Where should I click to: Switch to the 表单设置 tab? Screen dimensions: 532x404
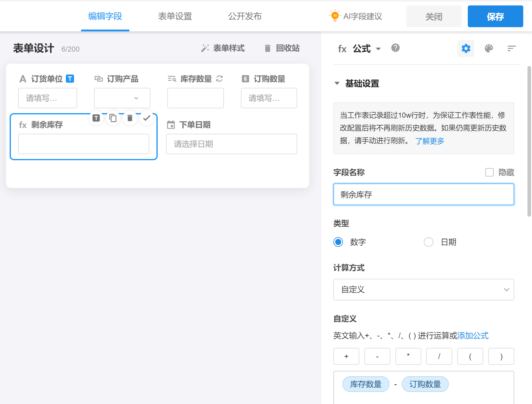[x=175, y=16]
